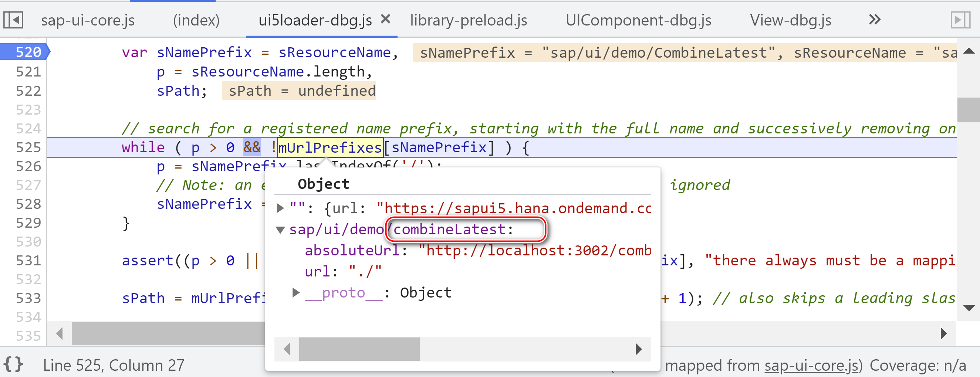Click the assert call on line 531
Image resolution: width=980 pixels, height=377 pixels.
pos(148,261)
